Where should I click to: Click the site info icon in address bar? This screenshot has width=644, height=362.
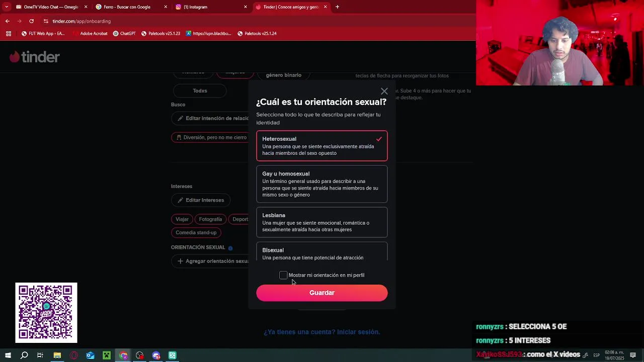tap(46, 21)
